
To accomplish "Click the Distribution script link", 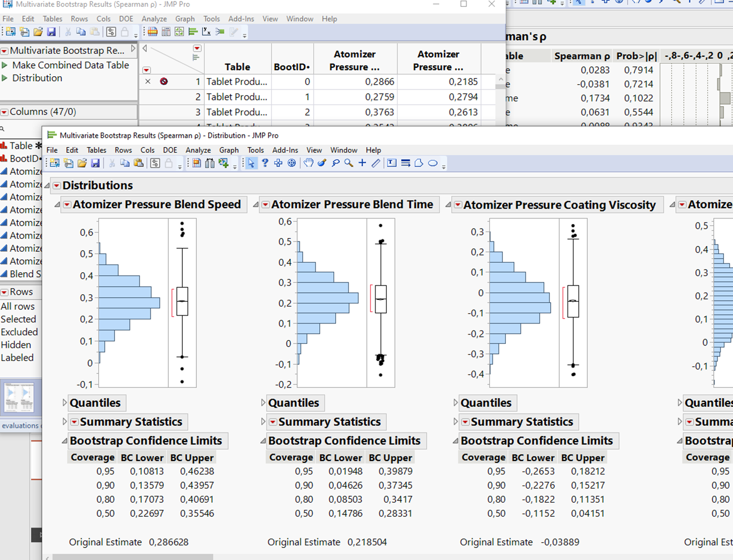I will (x=38, y=78).
